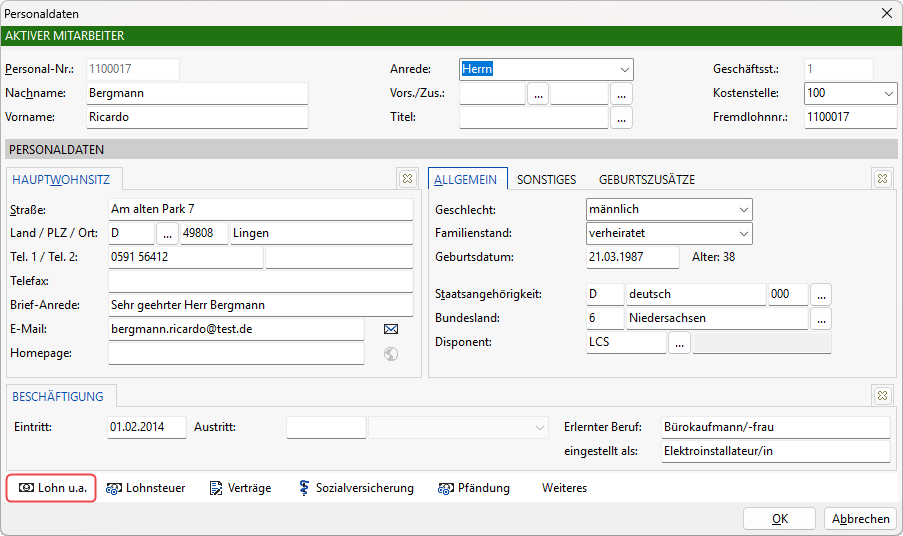This screenshot has width=903, height=536.
Task: Click the Disponent field with LCS
Action: coord(627,343)
